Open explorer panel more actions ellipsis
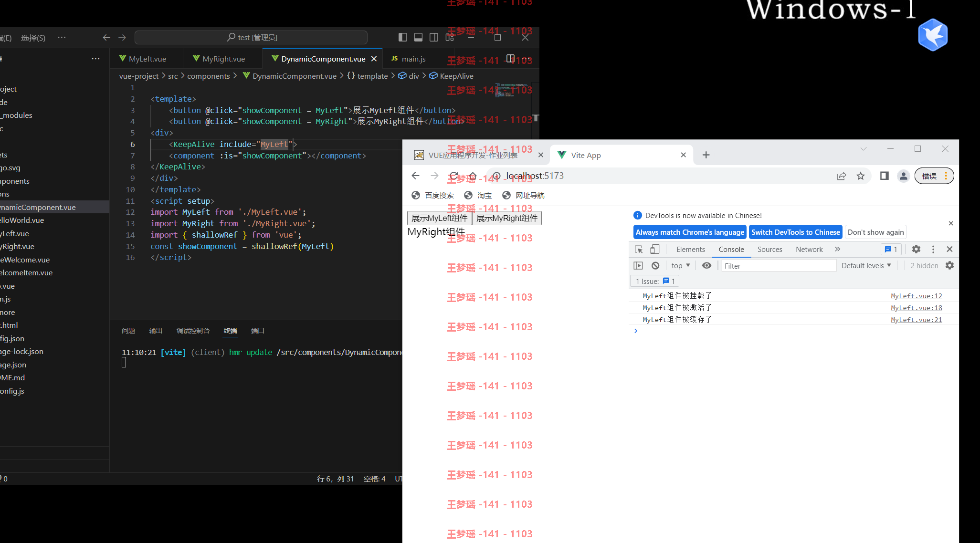Screen dimensions: 980x543 tap(95, 59)
